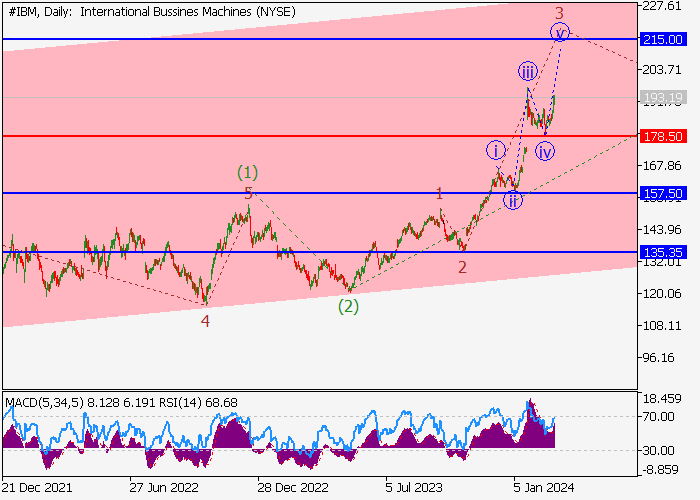700x500 pixels.
Task: Click the -8.859 MACD scale value
Action: coord(661,470)
